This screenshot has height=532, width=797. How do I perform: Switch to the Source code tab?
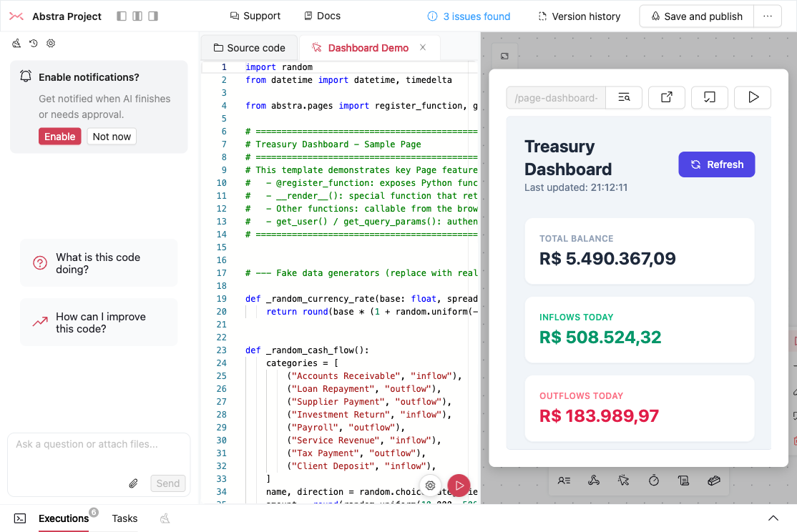point(249,47)
